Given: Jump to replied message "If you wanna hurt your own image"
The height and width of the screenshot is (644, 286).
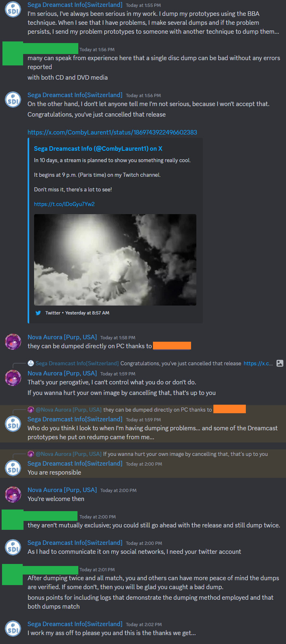Looking at the screenshot, I should [x=185, y=454].
